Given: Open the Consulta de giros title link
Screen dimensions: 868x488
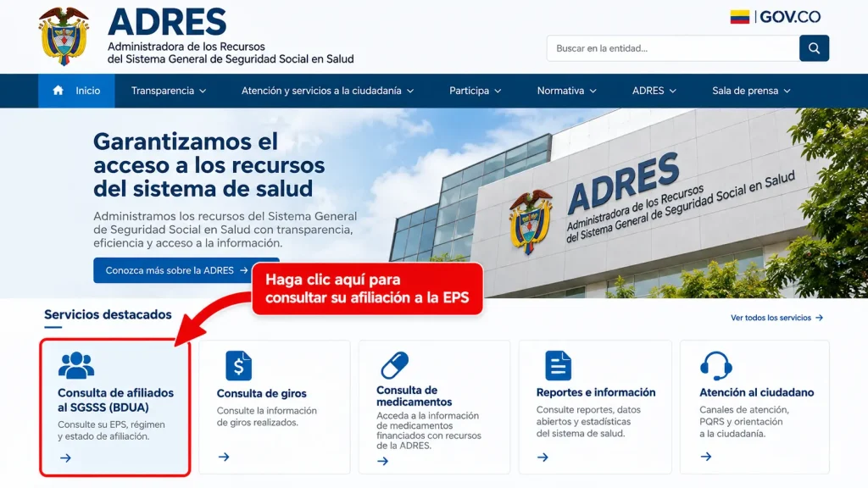Looking at the screenshot, I should (x=261, y=393).
